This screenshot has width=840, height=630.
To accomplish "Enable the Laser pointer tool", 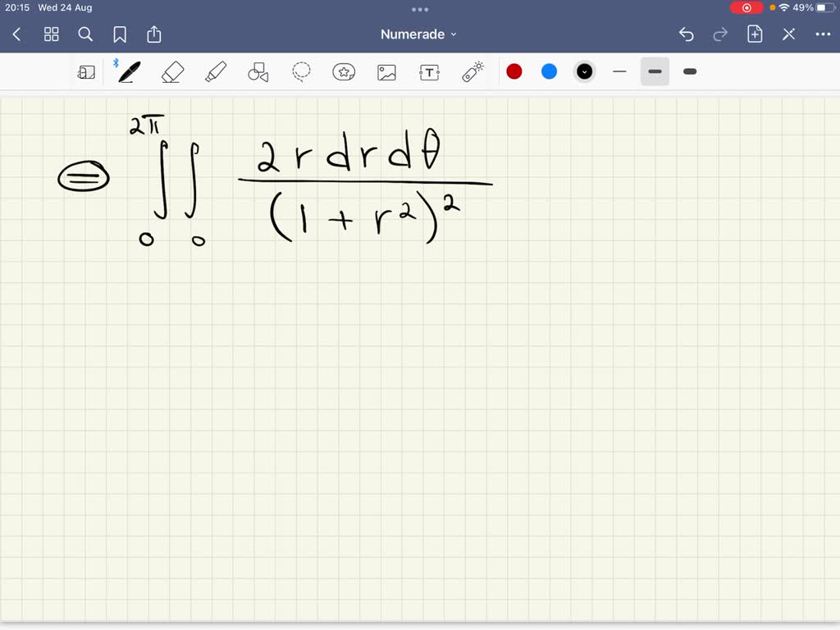I will coord(472,71).
